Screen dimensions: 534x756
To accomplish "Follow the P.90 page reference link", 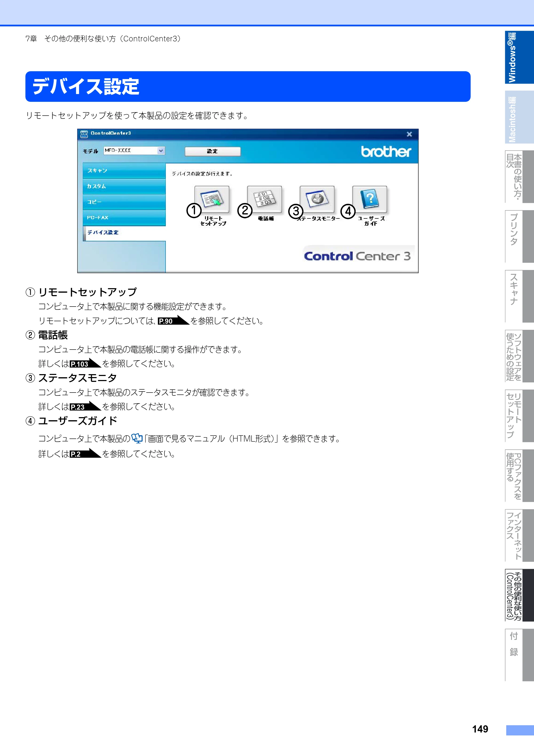I will pyautogui.click(x=173, y=321).
